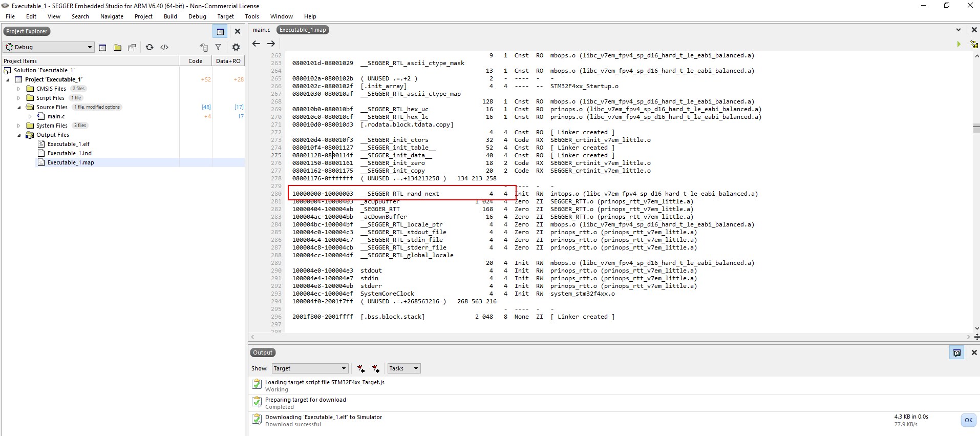980x436 pixels.
Task: Close the editor document with X
Action: coord(974,30)
